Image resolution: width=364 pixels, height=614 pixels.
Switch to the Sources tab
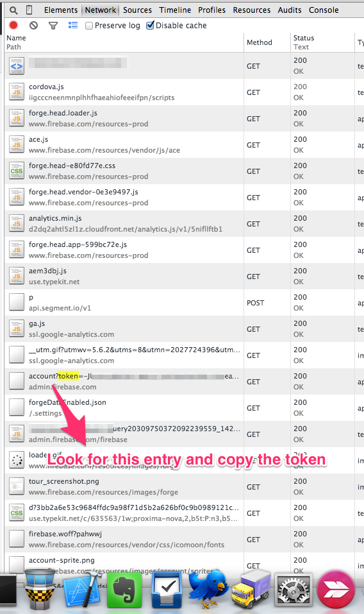point(137,10)
